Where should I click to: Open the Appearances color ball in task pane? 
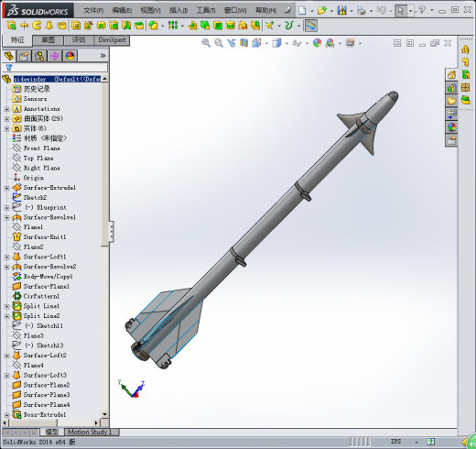451,127
